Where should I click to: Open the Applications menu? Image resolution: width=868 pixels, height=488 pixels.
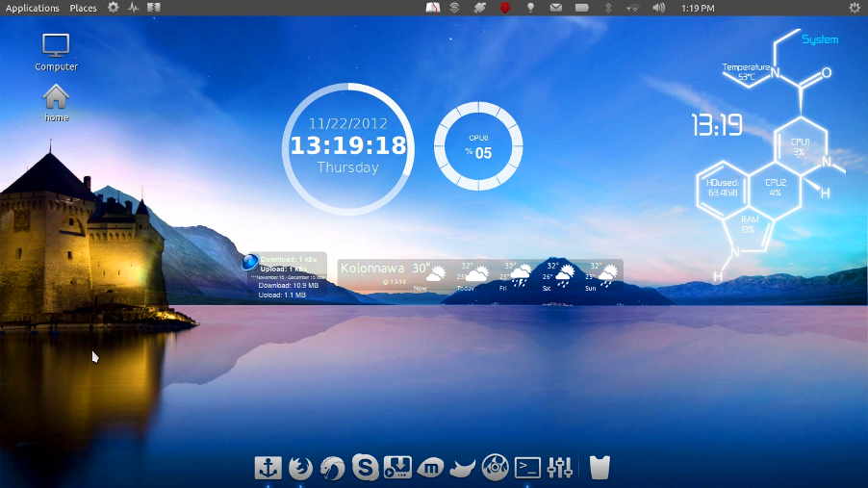(32, 9)
